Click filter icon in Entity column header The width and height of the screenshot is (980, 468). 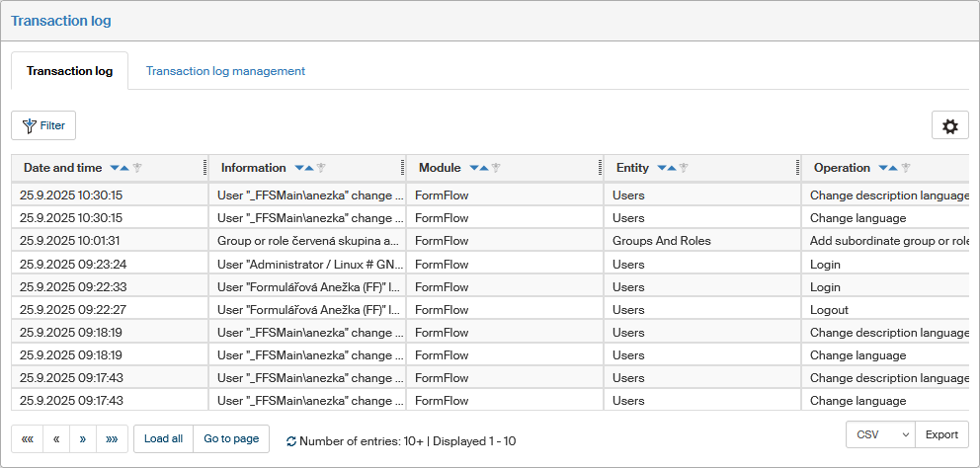[x=684, y=168]
